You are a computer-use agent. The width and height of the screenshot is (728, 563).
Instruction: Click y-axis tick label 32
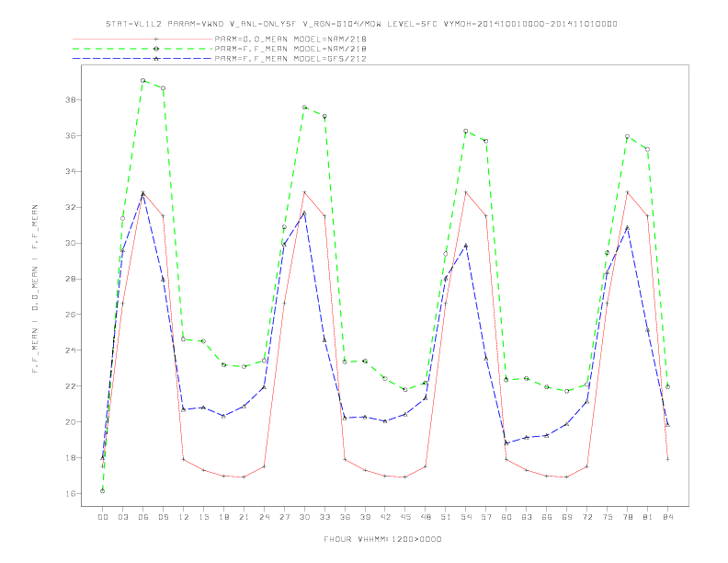[x=71, y=207]
